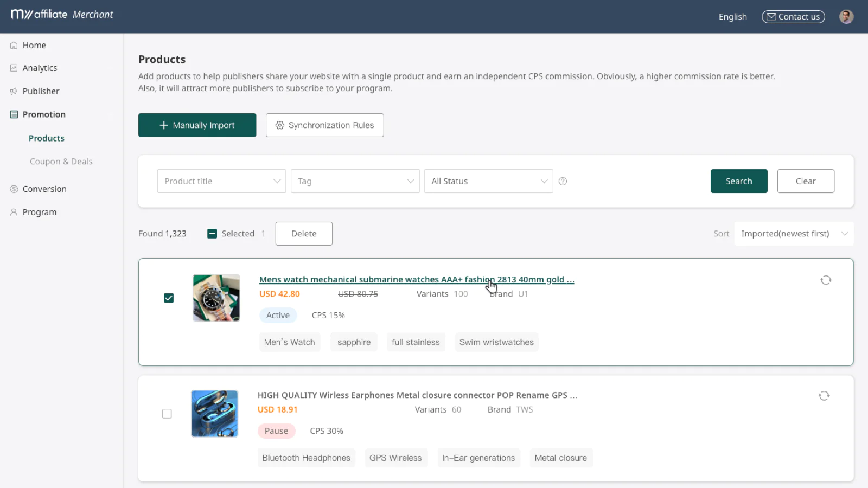Viewport: 868px width, 488px height.
Task: Open the Program menu item
Action: 40,213
